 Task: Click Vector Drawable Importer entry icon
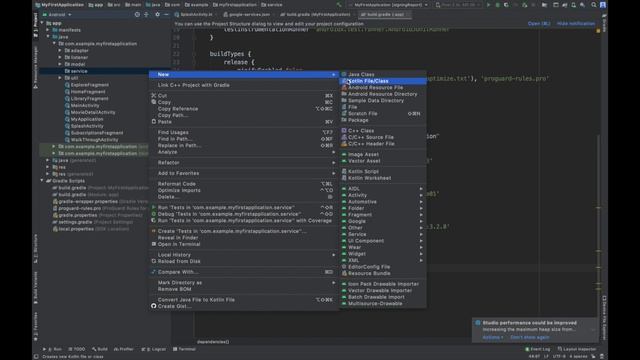point(344,291)
